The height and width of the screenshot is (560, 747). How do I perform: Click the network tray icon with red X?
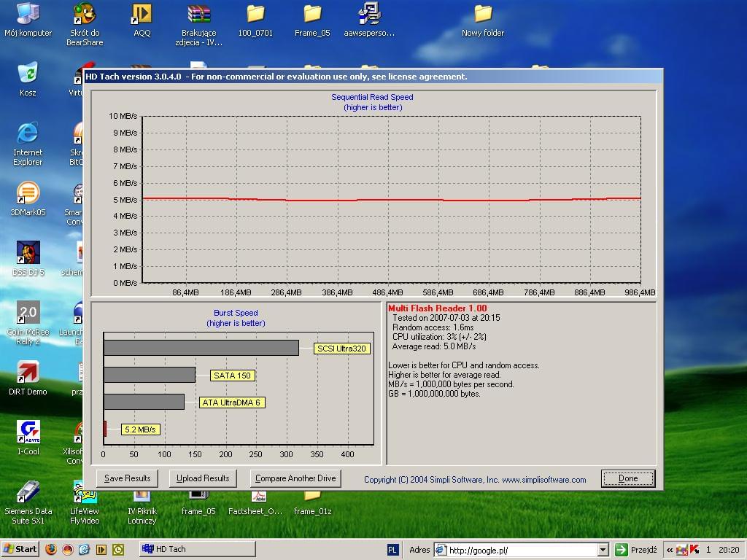(682, 550)
